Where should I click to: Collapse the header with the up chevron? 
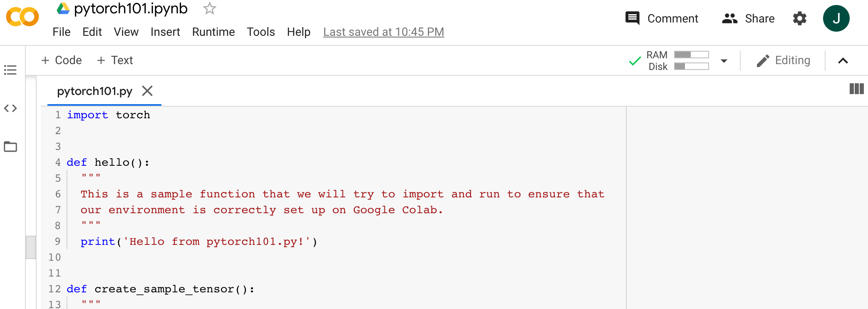843,61
